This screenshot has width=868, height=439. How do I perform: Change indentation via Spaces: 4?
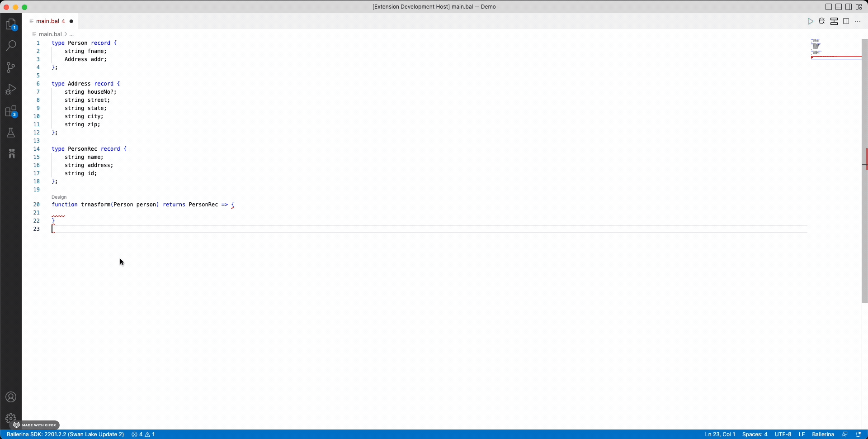[755, 434]
